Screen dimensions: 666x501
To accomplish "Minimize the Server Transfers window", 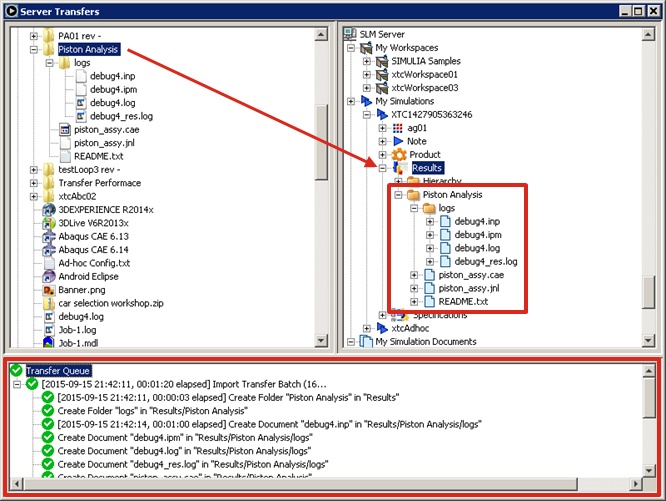I will click(x=625, y=11).
